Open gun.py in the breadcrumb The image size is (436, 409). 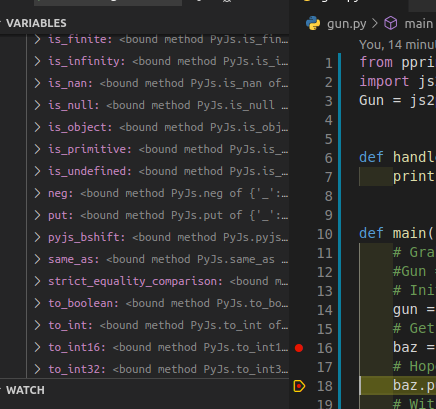coord(346,24)
